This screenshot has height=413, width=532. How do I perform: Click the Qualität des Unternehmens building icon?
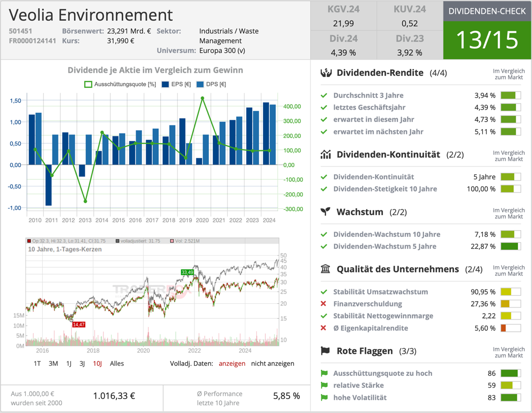pos(325,269)
